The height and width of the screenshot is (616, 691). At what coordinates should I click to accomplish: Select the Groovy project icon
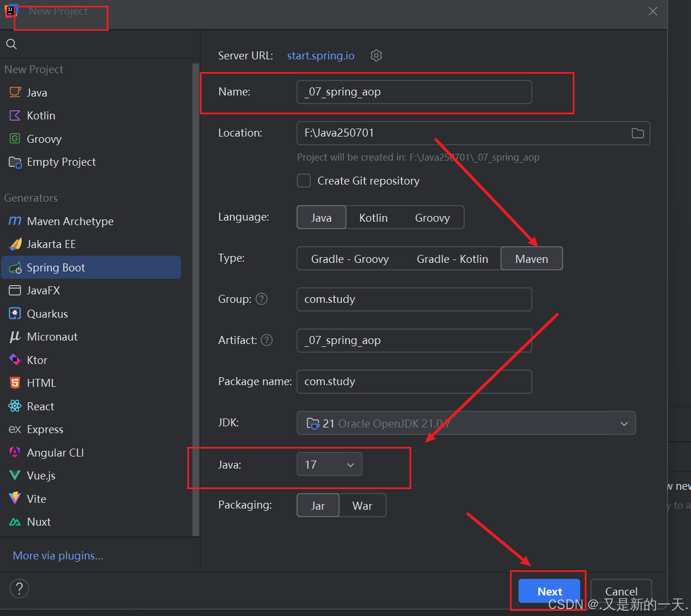click(15, 139)
